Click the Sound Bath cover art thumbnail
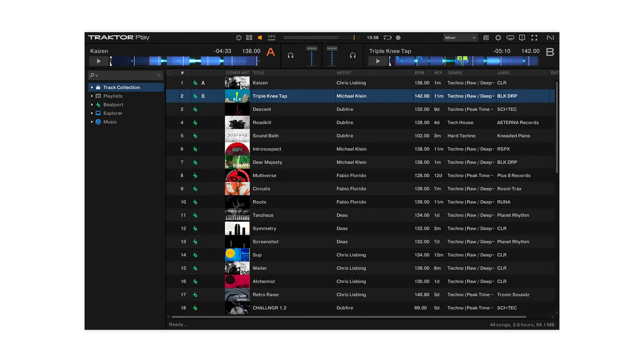Viewport: 644px width, 362px height. pyautogui.click(x=237, y=136)
